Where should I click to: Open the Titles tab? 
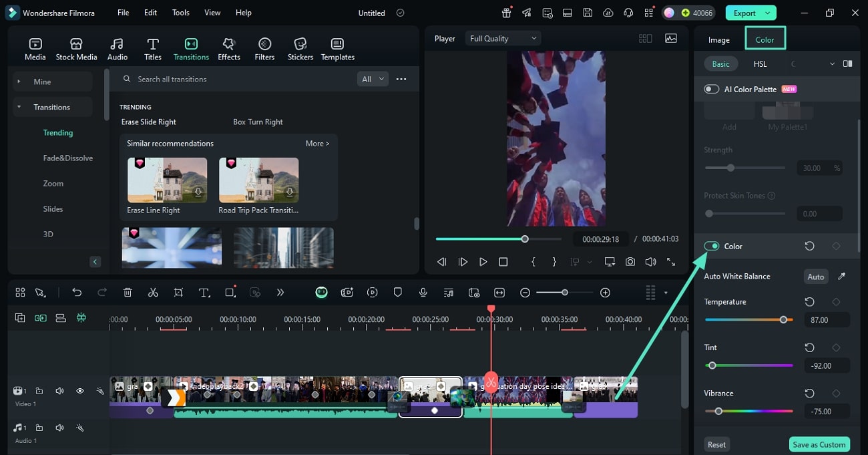tap(153, 49)
